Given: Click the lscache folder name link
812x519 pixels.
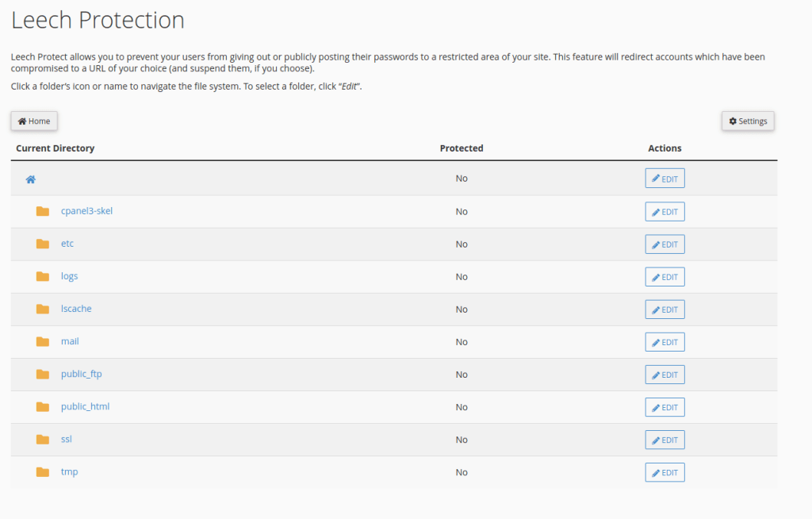Looking at the screenshot, I should (76, 309).
